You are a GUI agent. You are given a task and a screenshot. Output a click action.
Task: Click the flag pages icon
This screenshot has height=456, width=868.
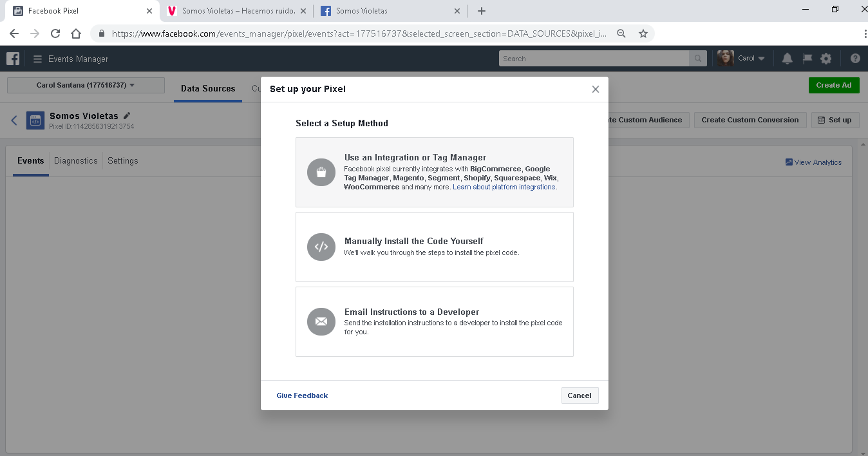(x=807, y=59)
